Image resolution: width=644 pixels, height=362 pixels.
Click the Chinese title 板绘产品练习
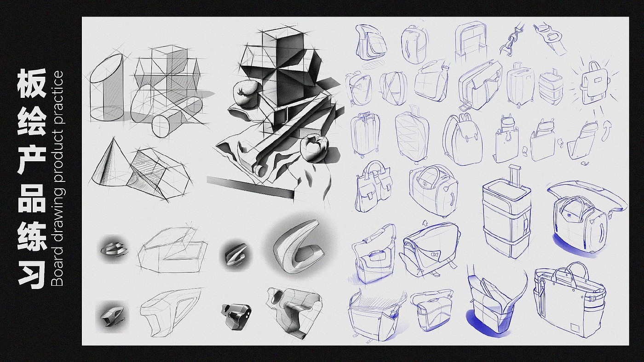(x=32, y=179)
